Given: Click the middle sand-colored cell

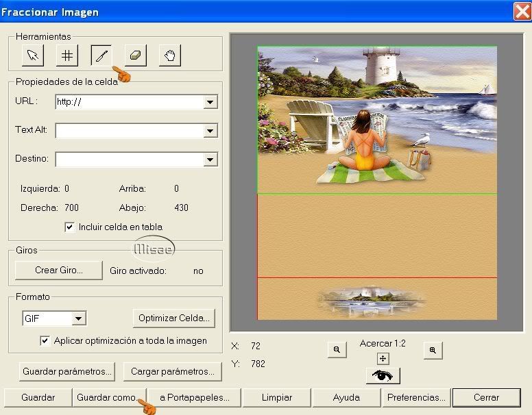Looking at the screenshot, I should (x=377, y=236).
